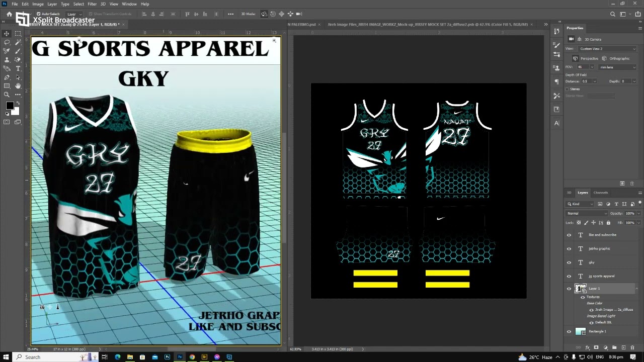
Task: Open the Normal blend mode dropdown
Action: click(x=587, y=213)
